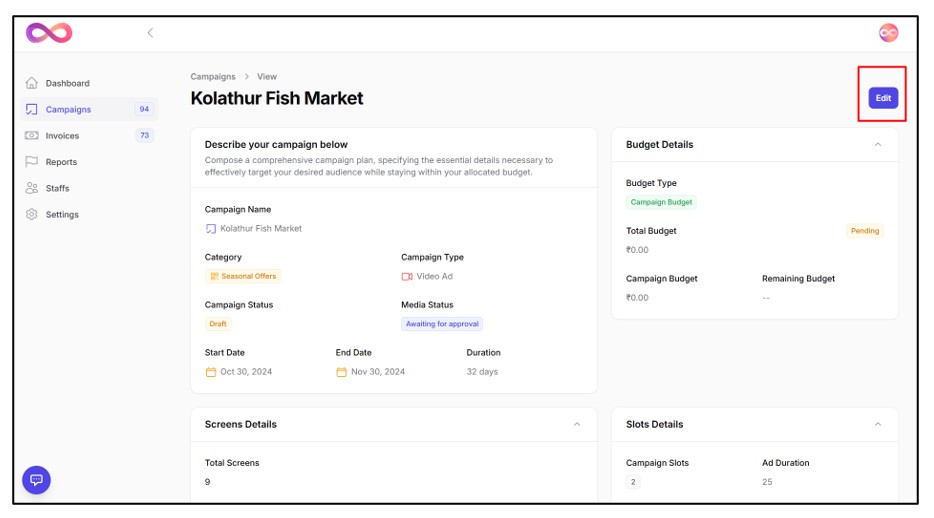The image size is (934, 518).
Task: Click the Seasonal Offers category tag
Action: point(243,276)
